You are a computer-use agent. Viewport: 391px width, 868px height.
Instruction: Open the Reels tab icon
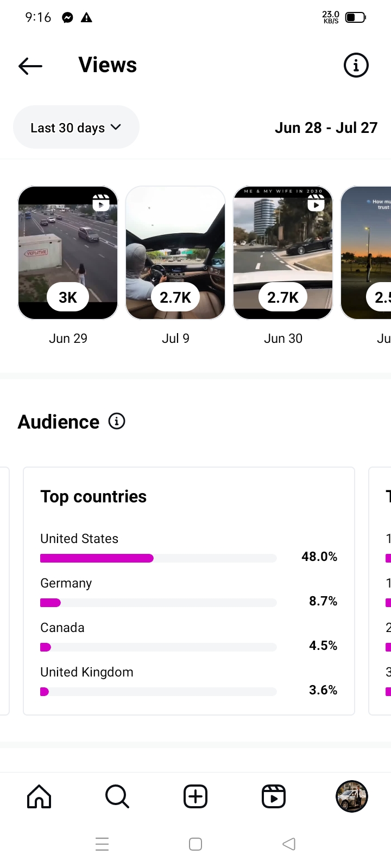[x=274, y=796]
